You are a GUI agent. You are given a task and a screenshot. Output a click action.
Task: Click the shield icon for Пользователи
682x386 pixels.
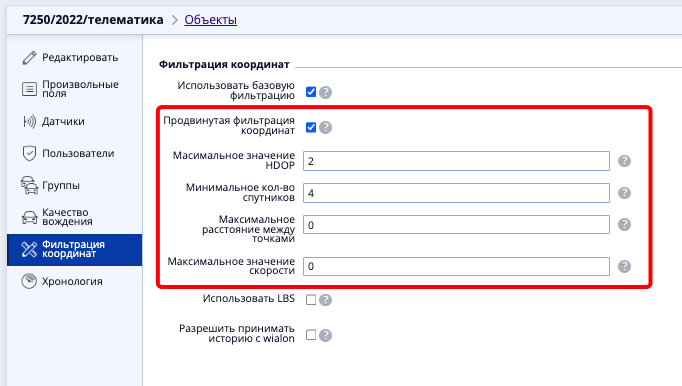pos(29,153)
